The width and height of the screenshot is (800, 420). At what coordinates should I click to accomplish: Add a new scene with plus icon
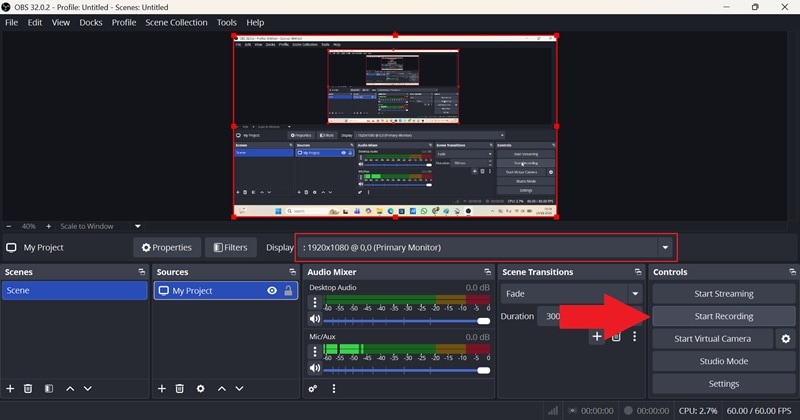[x=10, y=389]
